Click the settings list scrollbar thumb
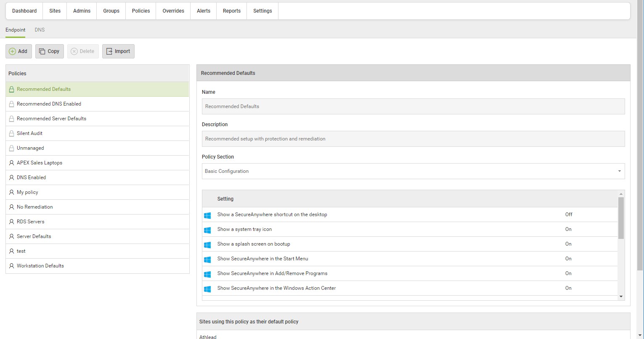This screenshot has height=339, width=644. pos(621,218)
